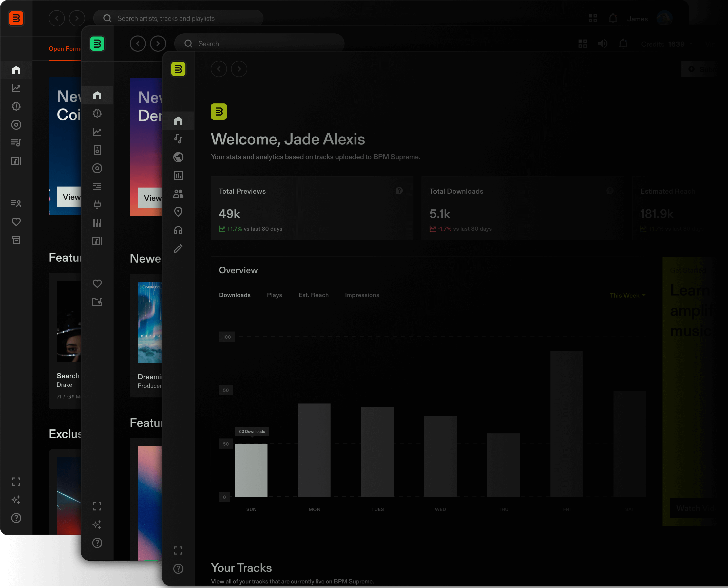Viewport: 728px width, 588px height.
Task: Open the This Week period dropdown
Action: pyautogui.click(x=627, y=296)
